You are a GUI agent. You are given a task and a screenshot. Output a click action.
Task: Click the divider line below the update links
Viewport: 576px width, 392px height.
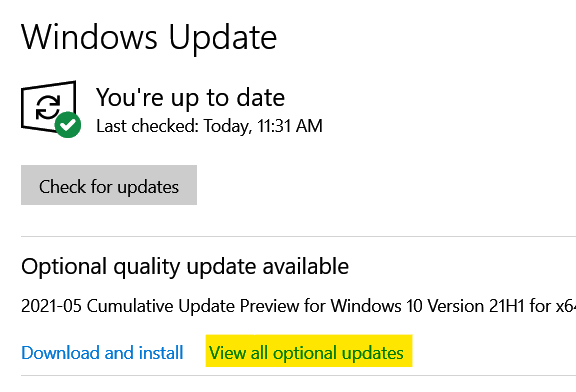click(298, 375)
